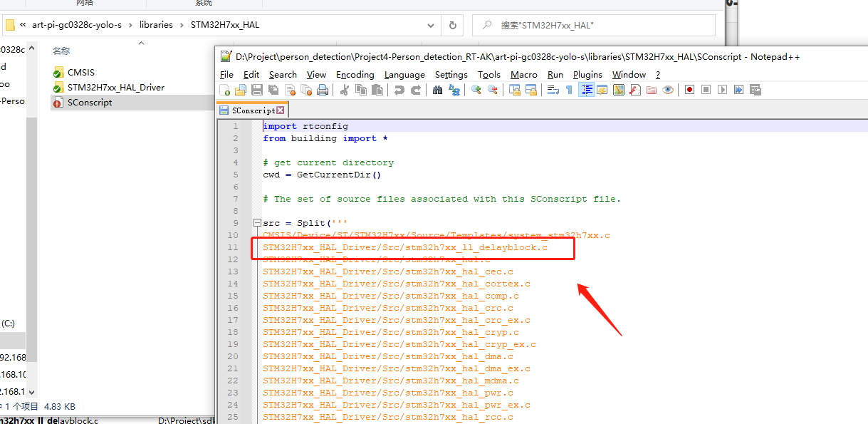Open the ? help menu
868x424 pixels.
tap(658, 75)
